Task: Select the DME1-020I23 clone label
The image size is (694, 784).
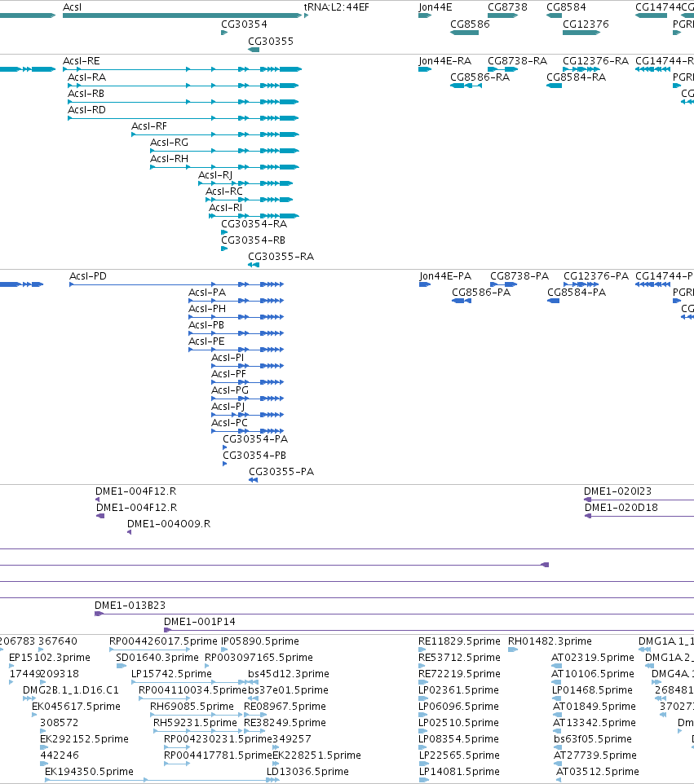Action: (617, 491)
